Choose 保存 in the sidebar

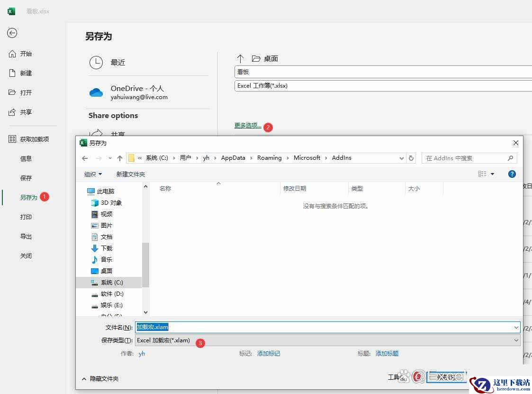tap(26, 178)
